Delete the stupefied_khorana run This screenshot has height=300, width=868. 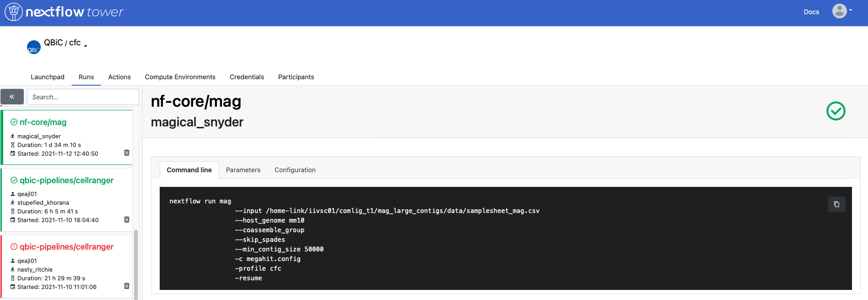click(127, 219)
